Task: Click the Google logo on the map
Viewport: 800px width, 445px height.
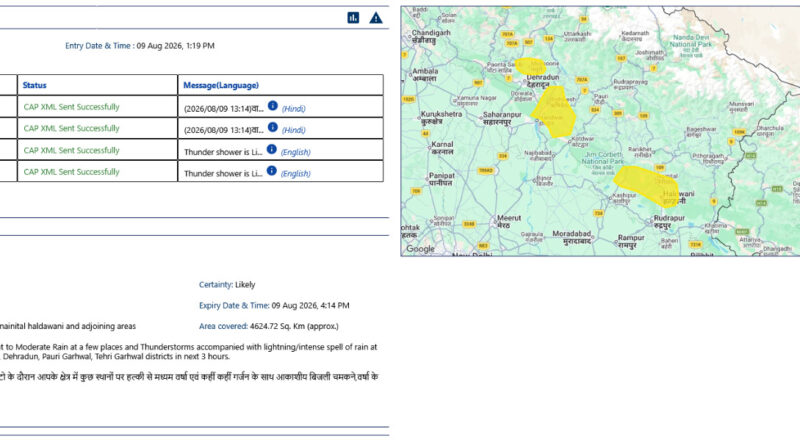Action: click(x=420, y=249)
